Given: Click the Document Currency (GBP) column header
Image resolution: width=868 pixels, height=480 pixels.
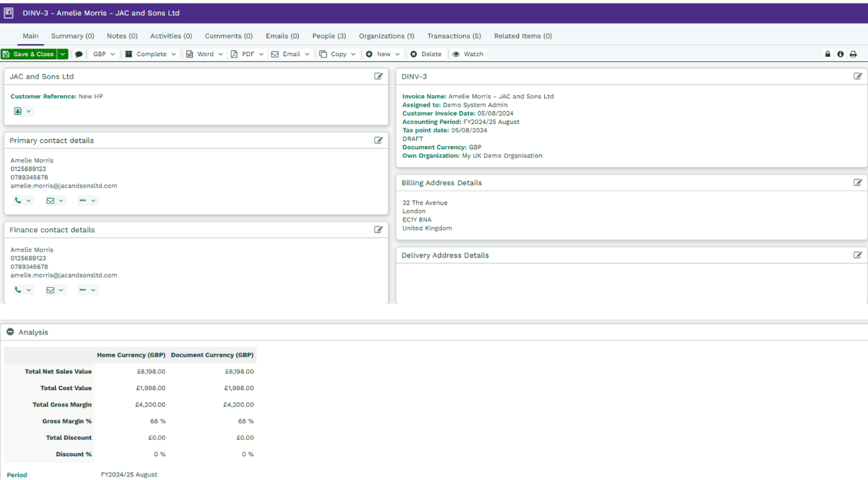Looking at the screenshot, I should [x=212, y=355].
